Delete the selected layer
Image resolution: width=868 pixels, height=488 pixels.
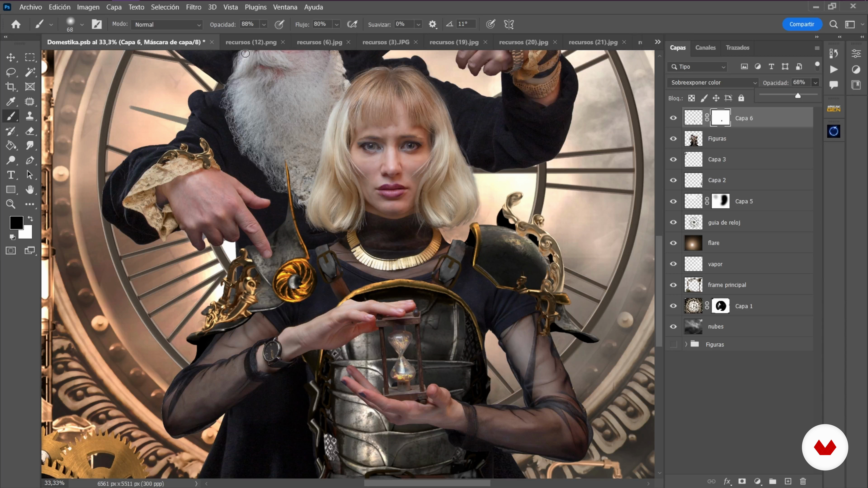[x=803, y=481]
